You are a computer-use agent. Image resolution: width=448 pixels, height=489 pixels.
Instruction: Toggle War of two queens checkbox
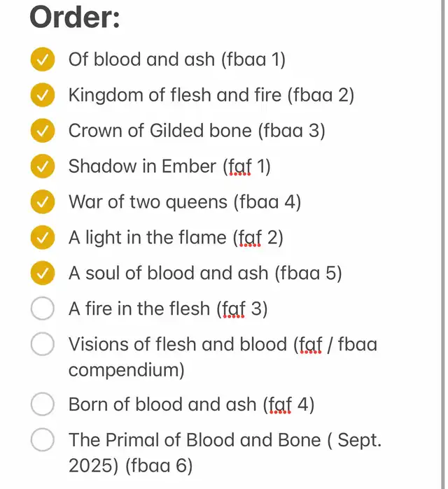tap(43, 201)
